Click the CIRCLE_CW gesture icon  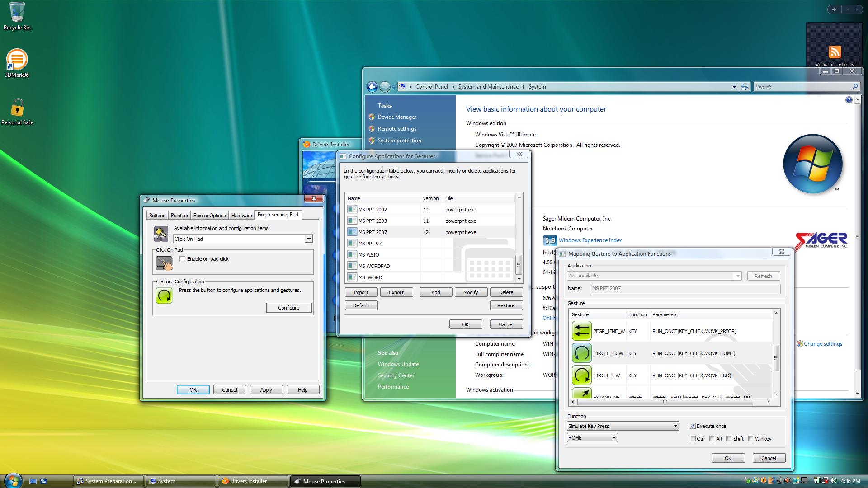click(581, 375)
